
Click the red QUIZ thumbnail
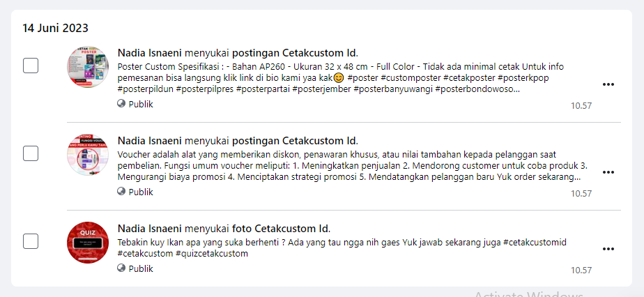tap(88, 243)
